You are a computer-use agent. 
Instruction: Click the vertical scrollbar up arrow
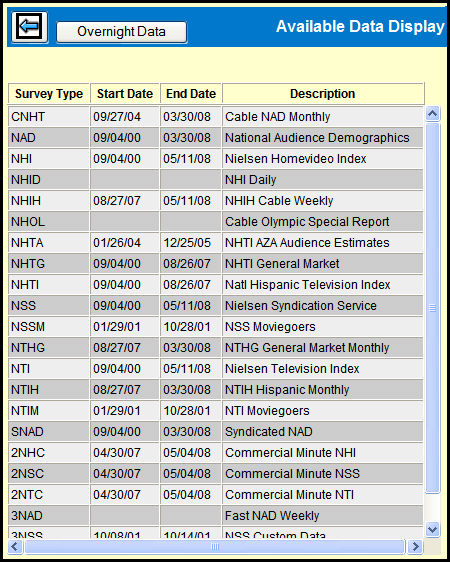point(432,114)
